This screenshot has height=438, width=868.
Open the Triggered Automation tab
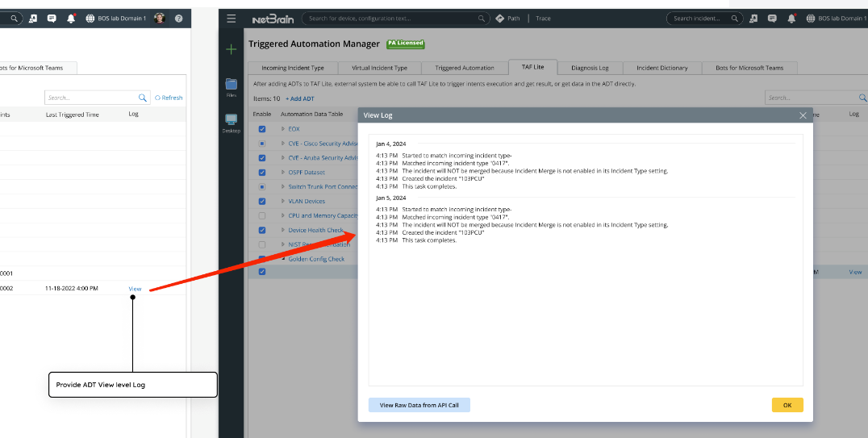[465, 68]
